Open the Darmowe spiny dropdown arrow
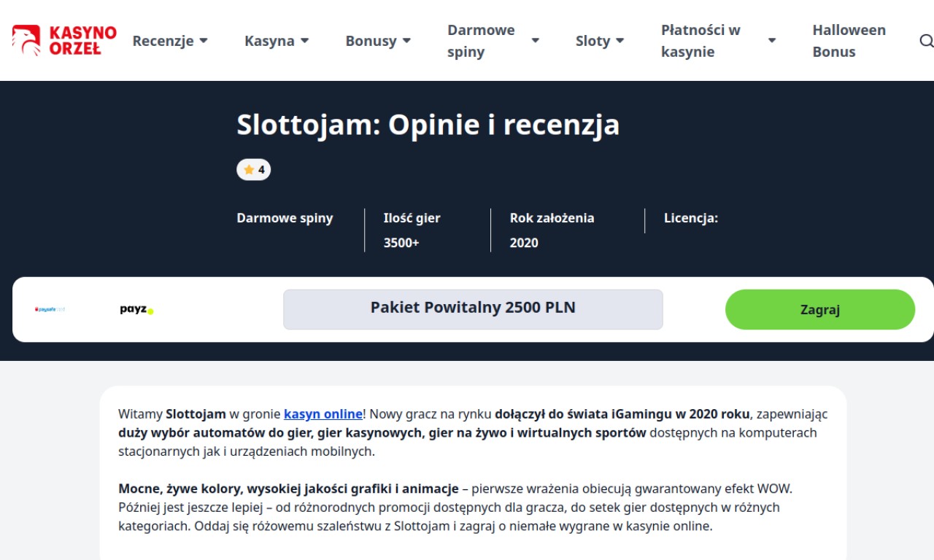The image size is (934, 560). [535, 41]
